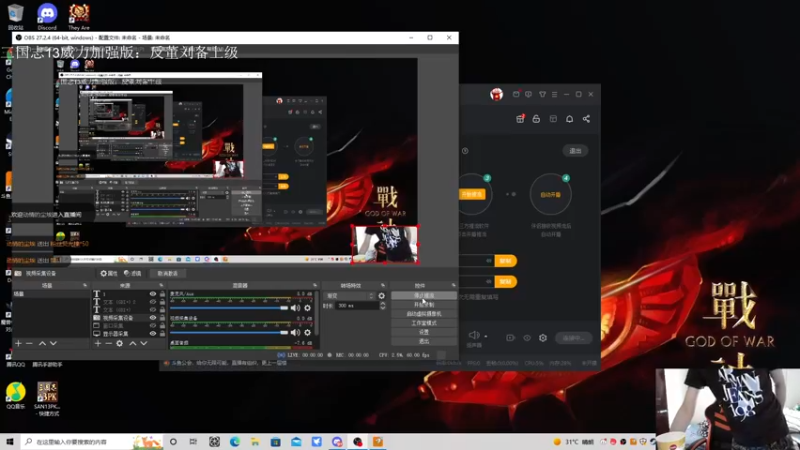This screenshot has width=800, height=450.
Task: Open speaker dropdown arrow in streaming assistant
Action: pos(486,336)
